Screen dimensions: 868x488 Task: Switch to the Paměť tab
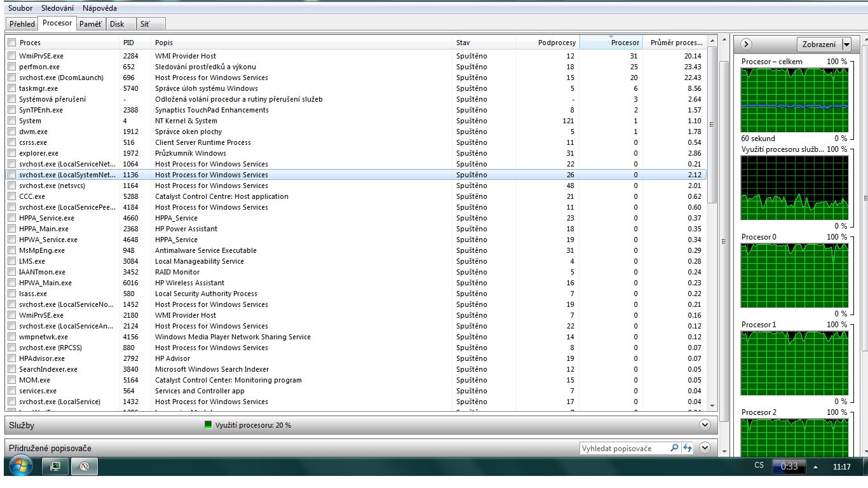[91, 24]
